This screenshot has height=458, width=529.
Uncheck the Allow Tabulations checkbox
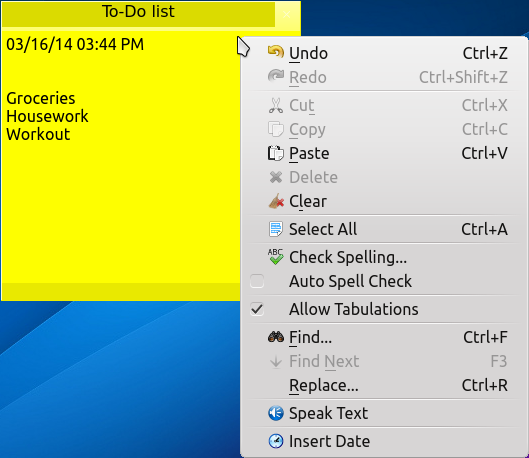[x=257, y=309]
